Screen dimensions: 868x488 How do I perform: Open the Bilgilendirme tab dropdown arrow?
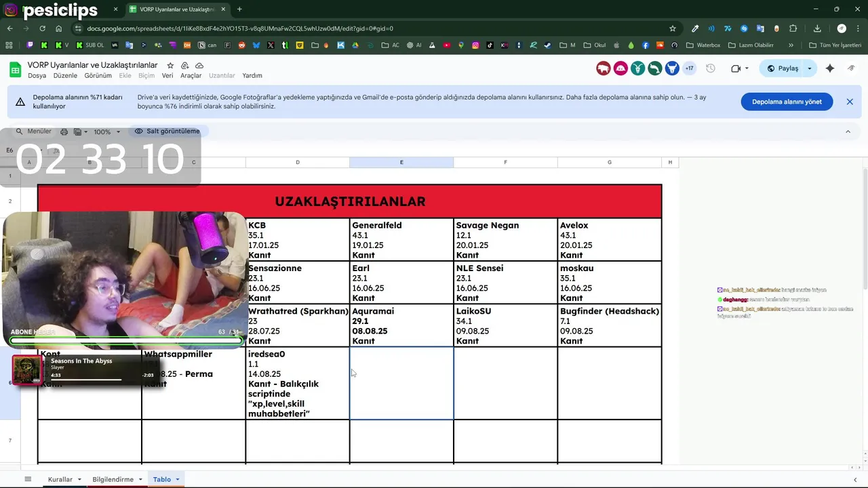pyautogui.click(x=140, y=479)
